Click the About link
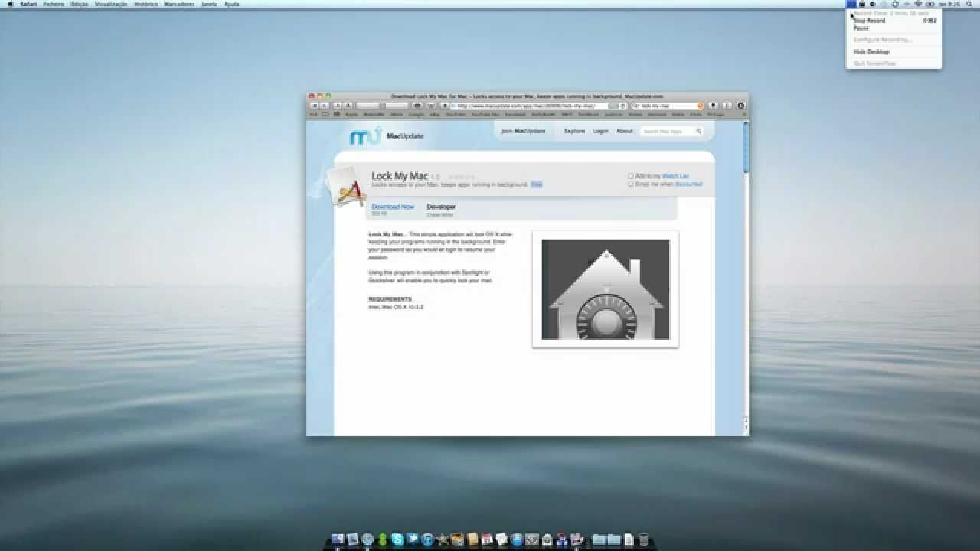The height and width of the screenshot is (551, 980). click(x=625, y=131)
